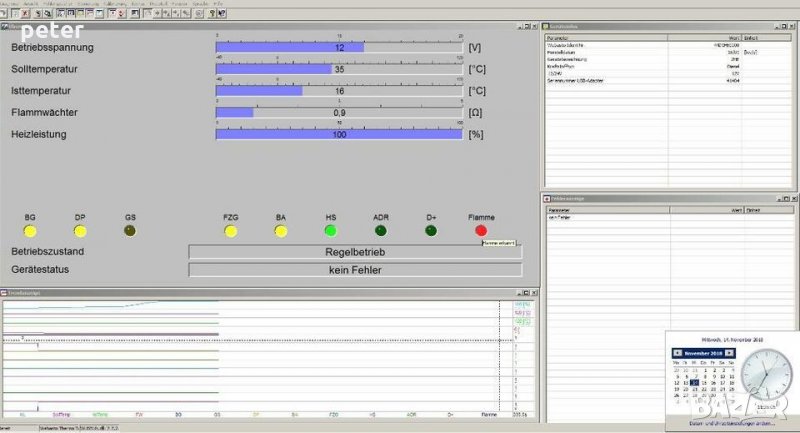The image size is (800, 433).
Task: Click the yellow BG indicator lamp
Action: [30, 231]
